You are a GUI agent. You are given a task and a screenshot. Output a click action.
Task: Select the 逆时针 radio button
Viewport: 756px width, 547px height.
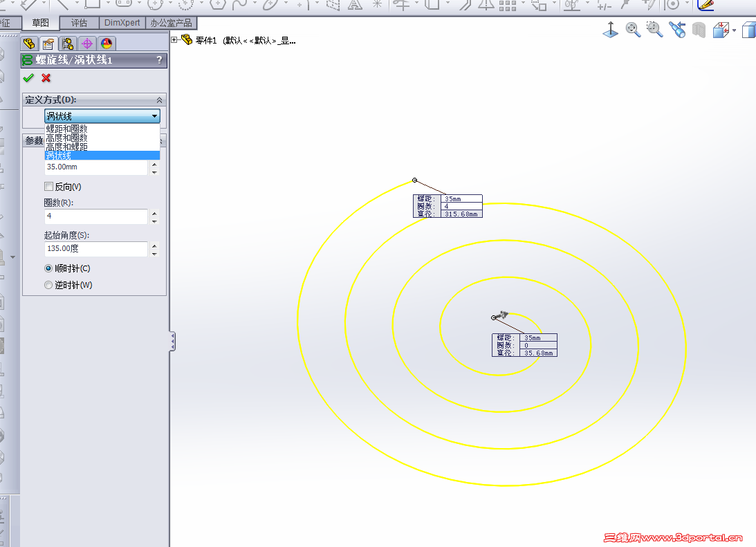coord(48,285)
